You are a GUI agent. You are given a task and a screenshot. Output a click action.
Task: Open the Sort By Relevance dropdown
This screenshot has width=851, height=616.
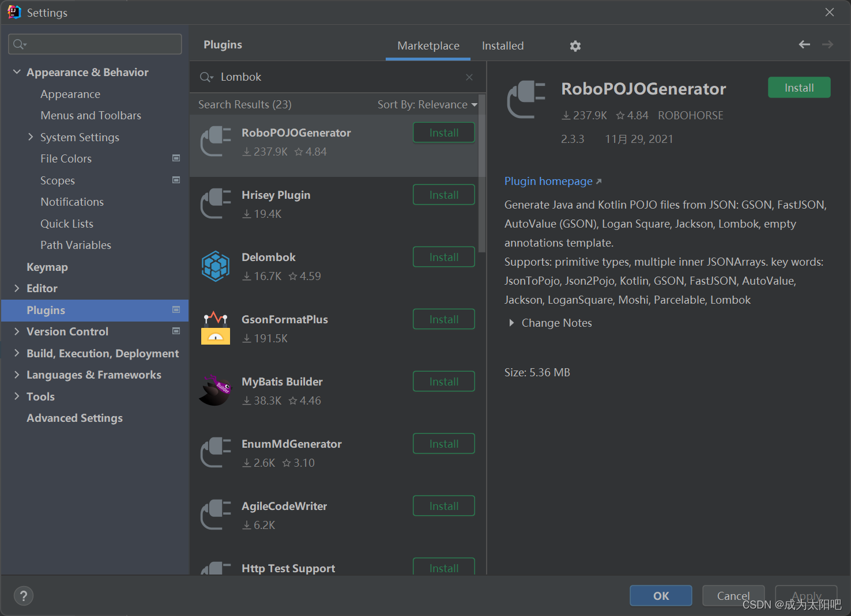pos(427,105)
